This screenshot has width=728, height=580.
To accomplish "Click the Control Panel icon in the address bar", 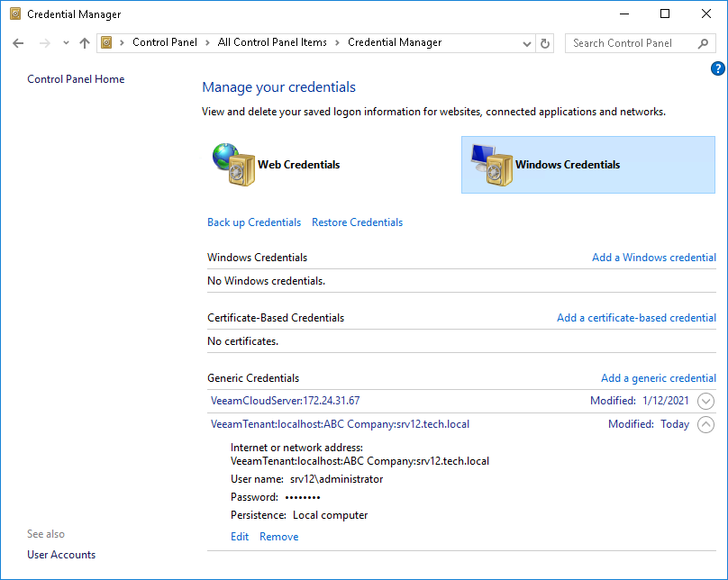I will click(x=107, y=42).
